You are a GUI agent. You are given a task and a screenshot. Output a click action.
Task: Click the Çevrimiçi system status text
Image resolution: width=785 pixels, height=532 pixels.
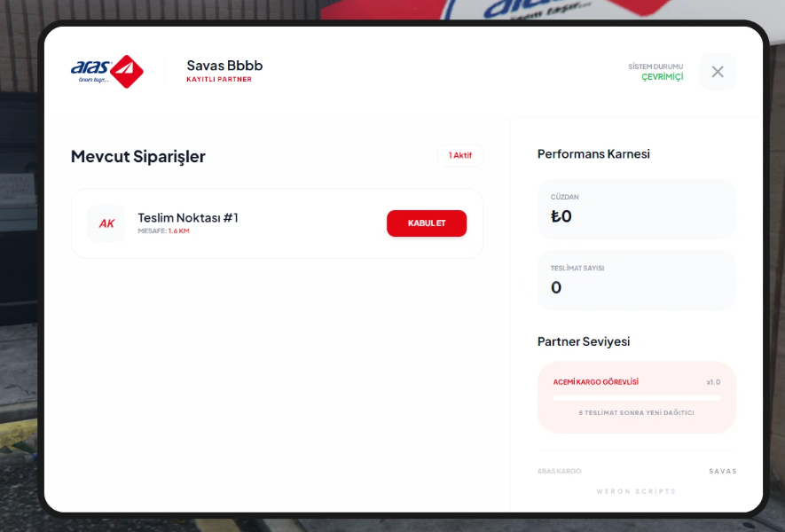click(x=662, y=76)
